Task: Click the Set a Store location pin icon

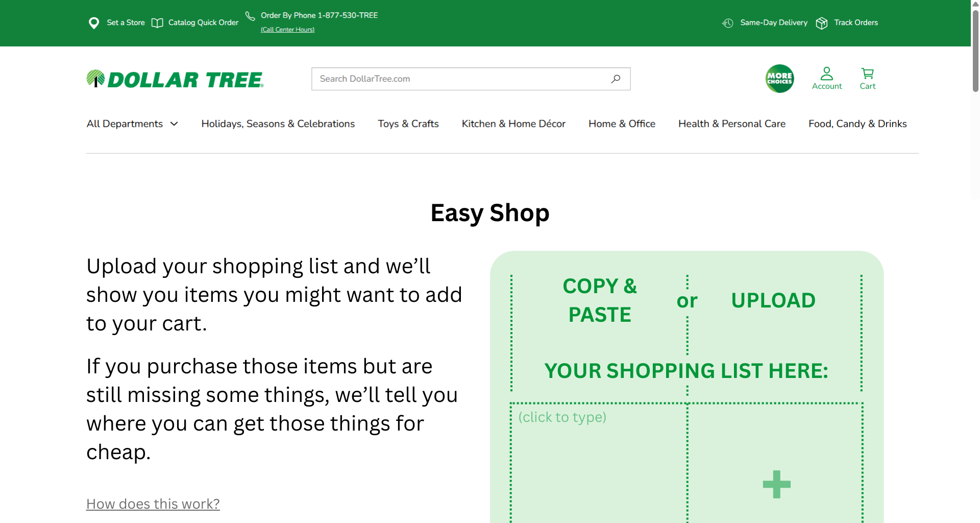Action: (94, 23)
